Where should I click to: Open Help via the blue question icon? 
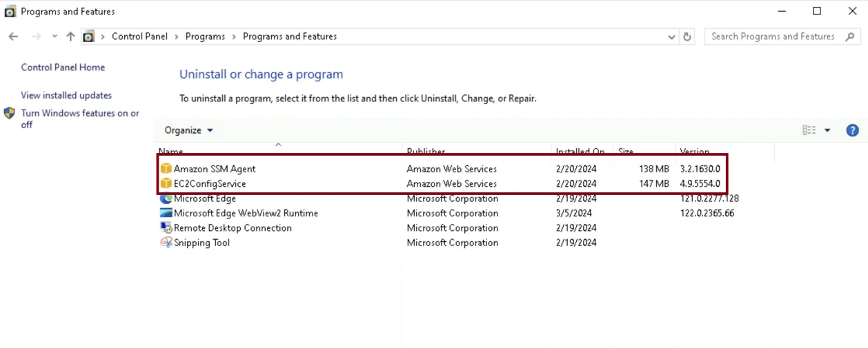pos(852,130)
